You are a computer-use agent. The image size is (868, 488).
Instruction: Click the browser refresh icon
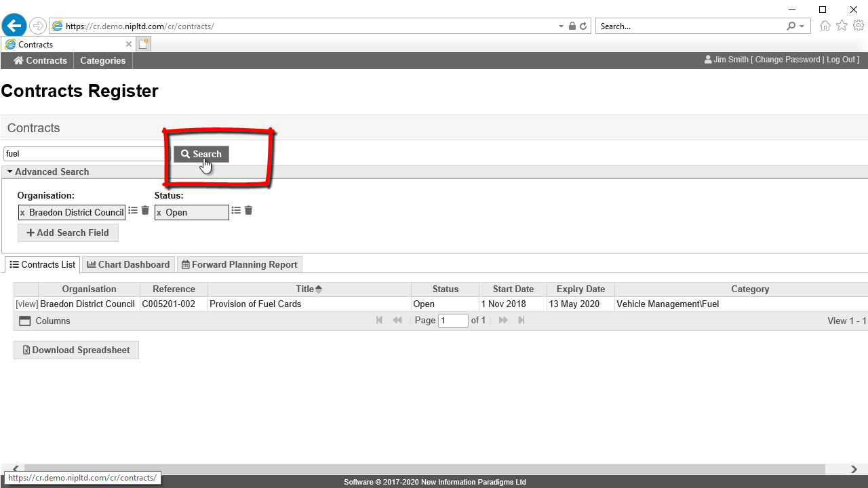tap(583, 26)
